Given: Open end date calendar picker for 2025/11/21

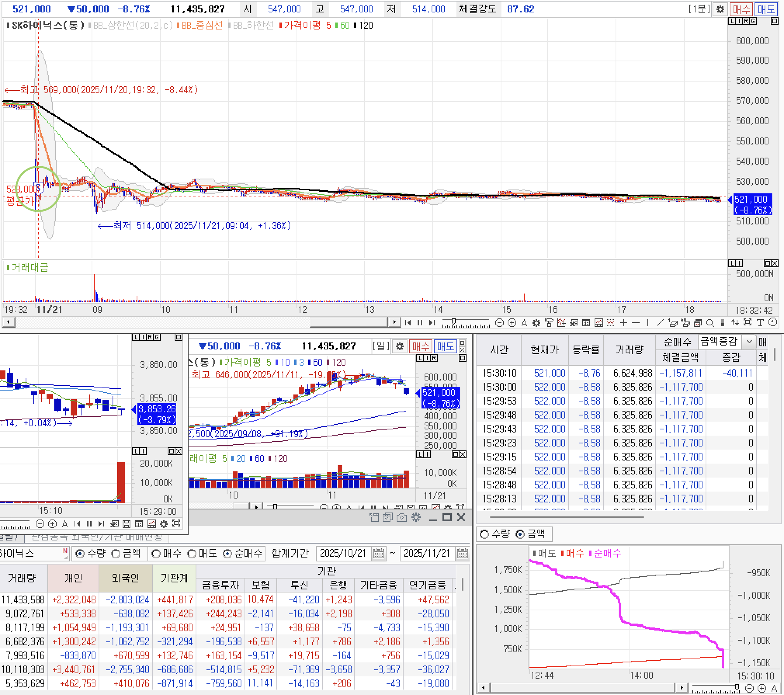Looking at the screenshot, I should [462, 553].
